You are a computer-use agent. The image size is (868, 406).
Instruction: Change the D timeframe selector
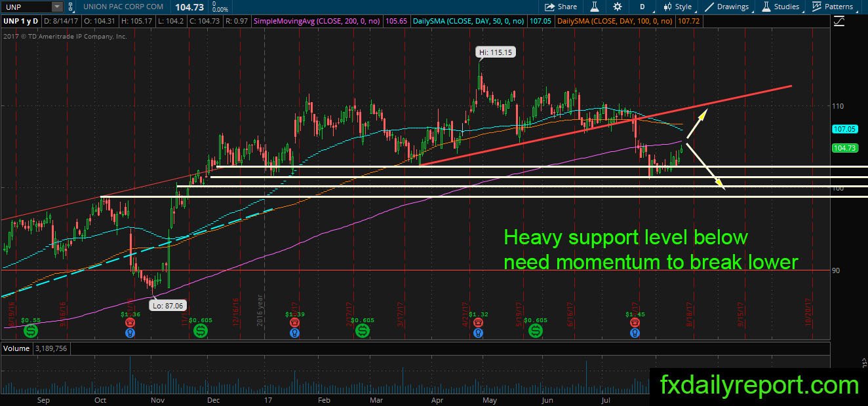pyautogui.click(x=642, y=7)
